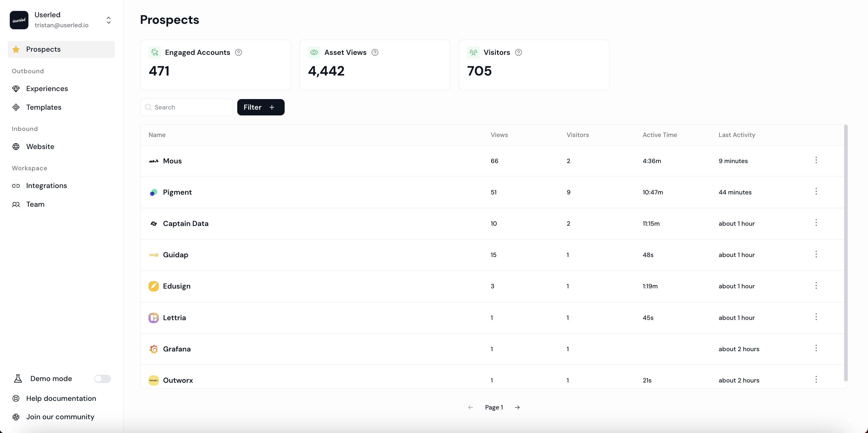This screenshot has height=433, width=868.
Task: Toggle Demo mode switch
Action: 103,379
